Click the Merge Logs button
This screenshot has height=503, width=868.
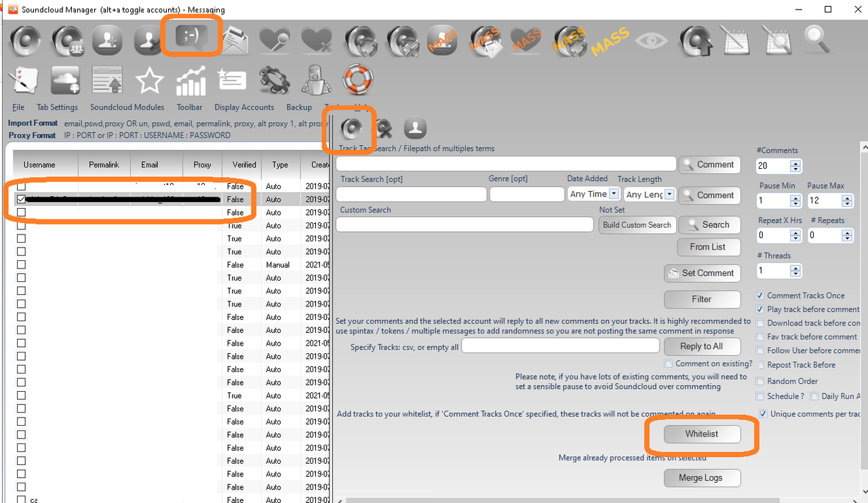click(x=702, y=478)
